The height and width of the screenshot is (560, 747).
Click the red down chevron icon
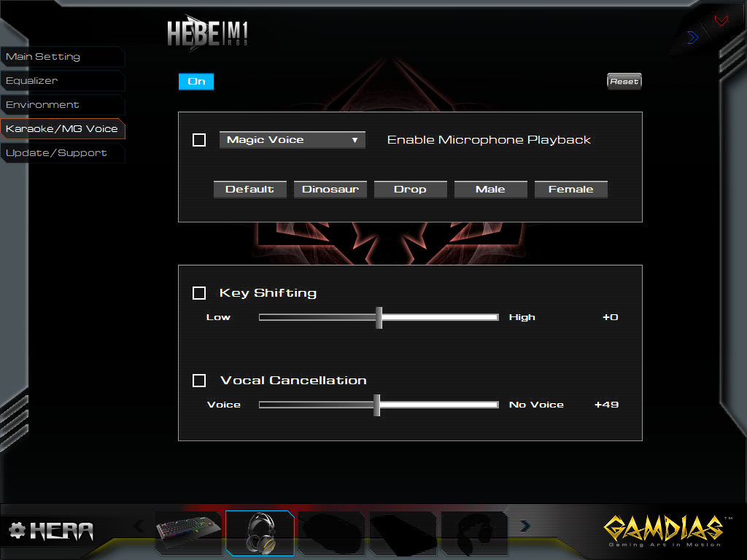click(x=721, y=20)
